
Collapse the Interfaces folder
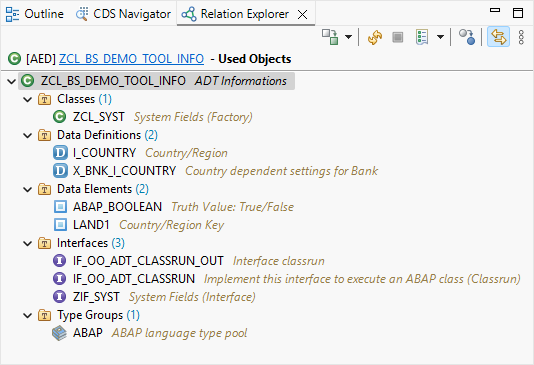tap(28, 244)
